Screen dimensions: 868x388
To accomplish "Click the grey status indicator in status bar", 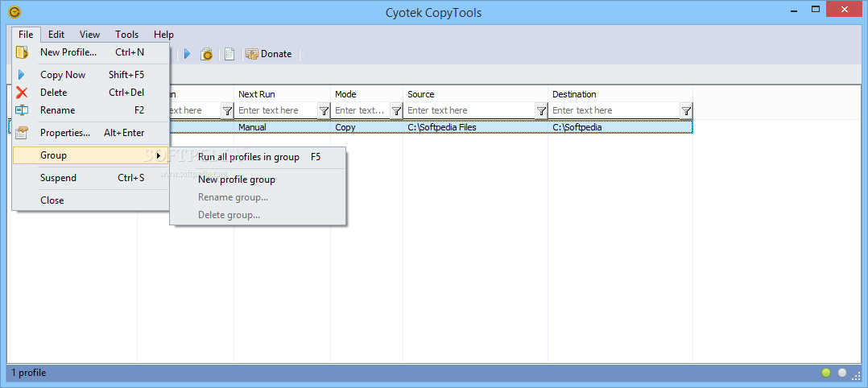I will tap(842, 373).
